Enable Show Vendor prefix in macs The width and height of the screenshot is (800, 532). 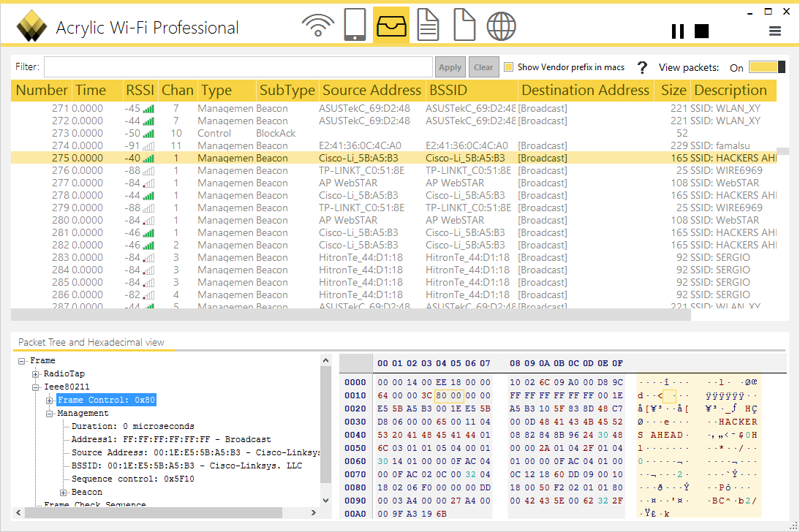click(509, 67)
